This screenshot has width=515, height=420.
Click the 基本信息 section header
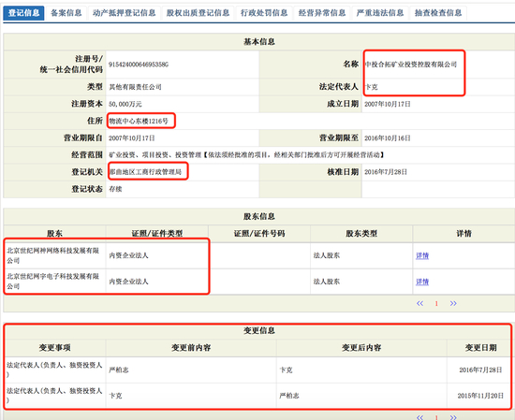259,42
